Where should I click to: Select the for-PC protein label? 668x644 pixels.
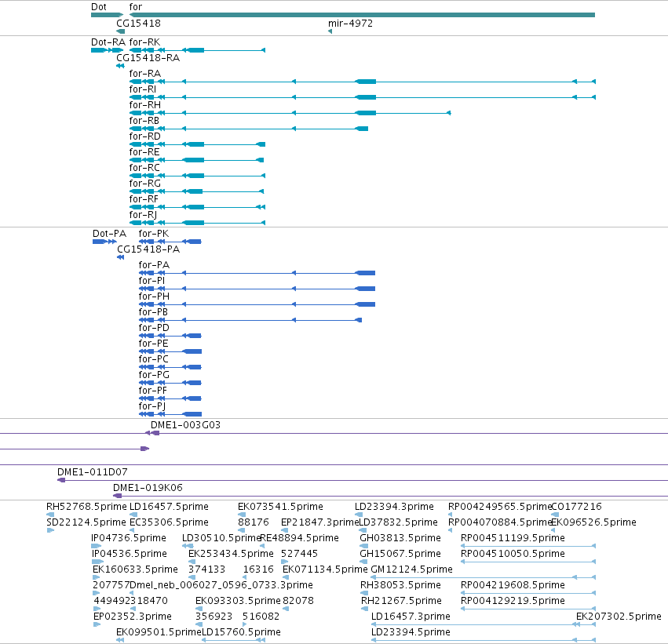click(153, 360)
